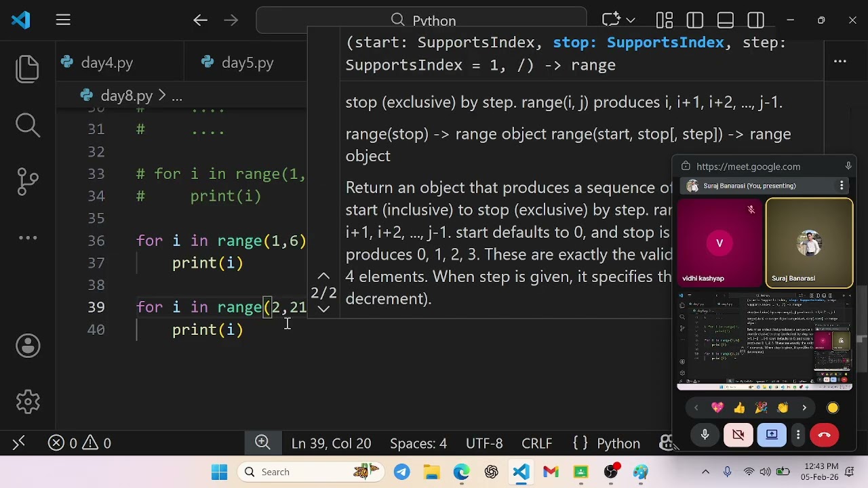Show previous signature in parameter hint
This screenshot has width=868, height=488.
pos(323,277)
